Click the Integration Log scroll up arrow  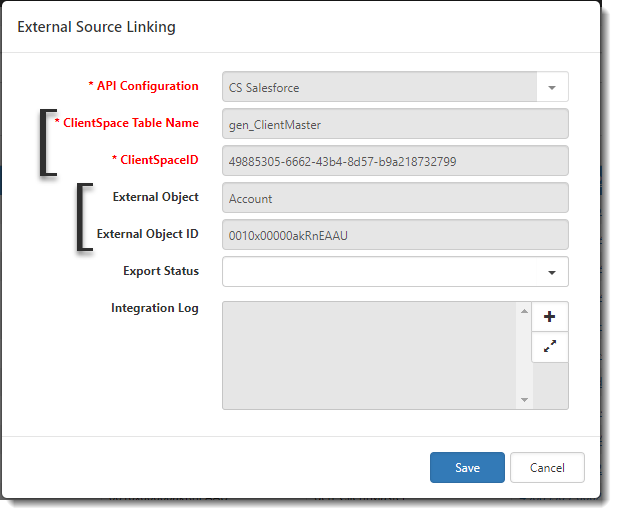tap(524, 311)
